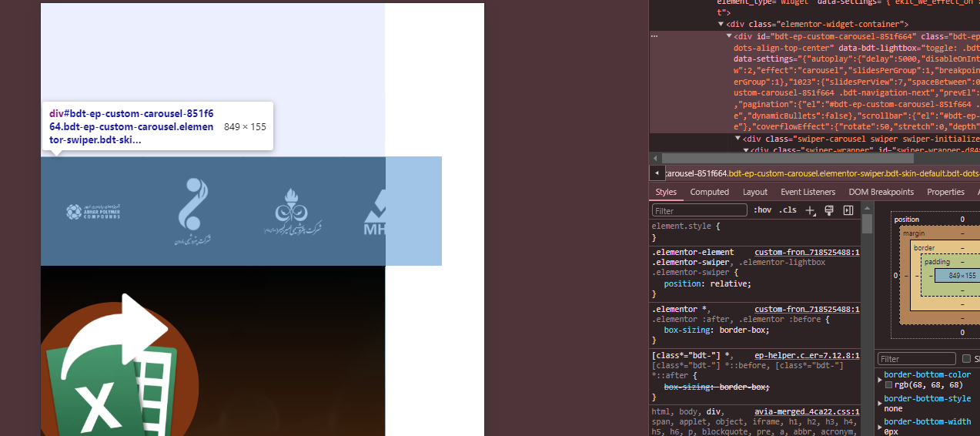Open the ep-helper.c…er=7.12.8:1 source link
Screen dimensions: 980x436
tap(807, 355)
